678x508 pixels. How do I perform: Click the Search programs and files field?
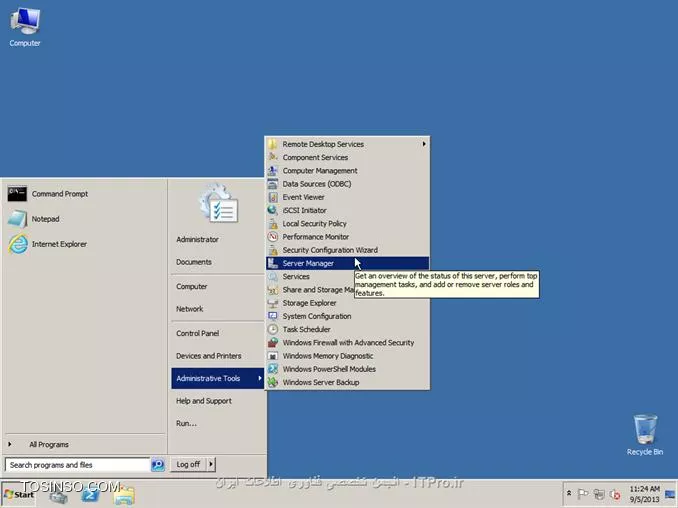point(78,465)
